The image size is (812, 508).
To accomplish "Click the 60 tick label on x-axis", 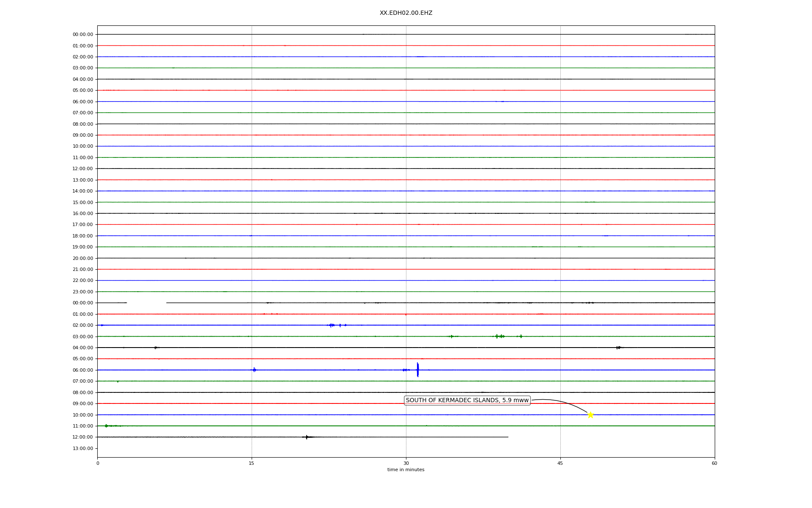I will (714, 464).
